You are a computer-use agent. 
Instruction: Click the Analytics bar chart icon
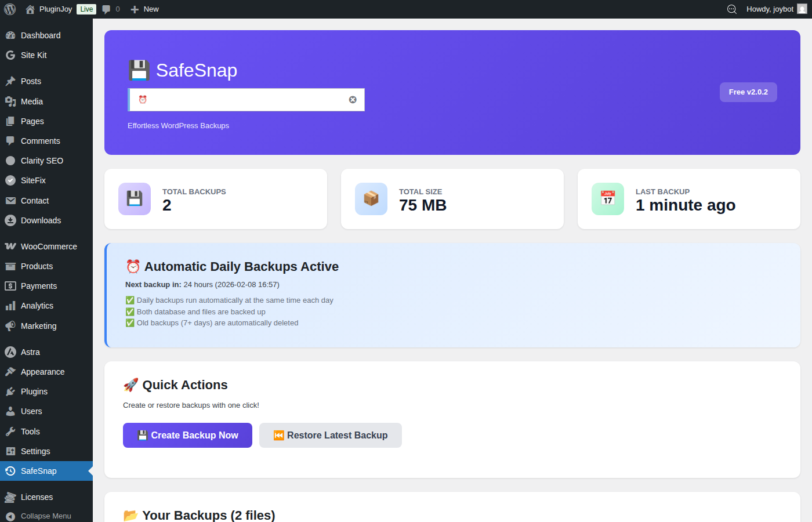(x=10, y=306)
